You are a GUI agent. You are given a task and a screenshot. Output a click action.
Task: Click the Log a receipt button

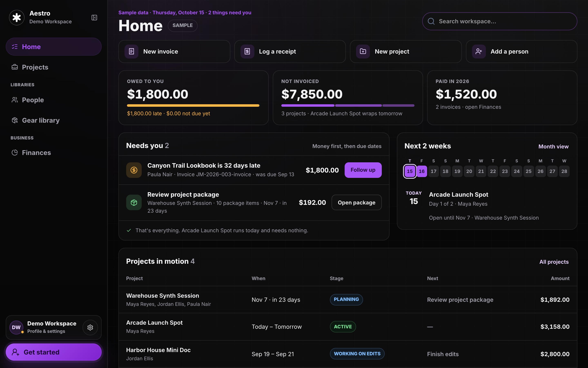pos(290,52)
